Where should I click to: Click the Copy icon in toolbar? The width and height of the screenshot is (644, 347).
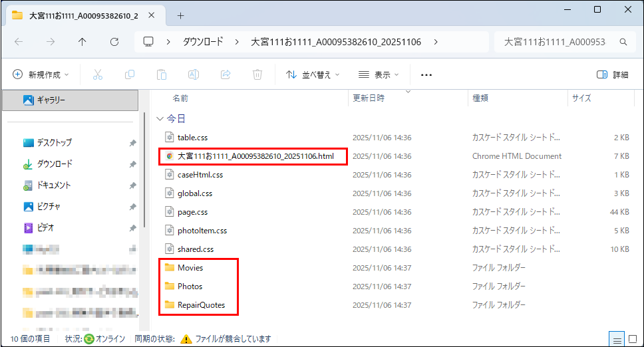[130, 74]
